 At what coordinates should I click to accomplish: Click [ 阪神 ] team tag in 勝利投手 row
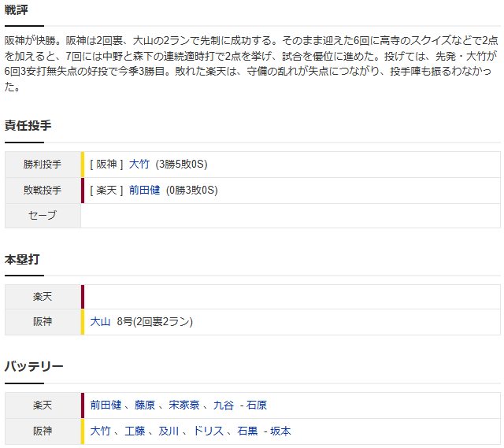[106, 165]
